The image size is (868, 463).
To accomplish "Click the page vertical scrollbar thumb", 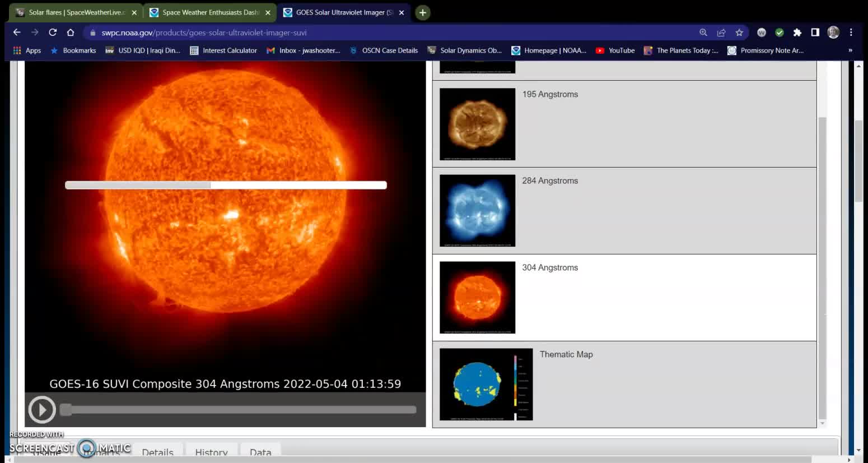I will [858, 161].
